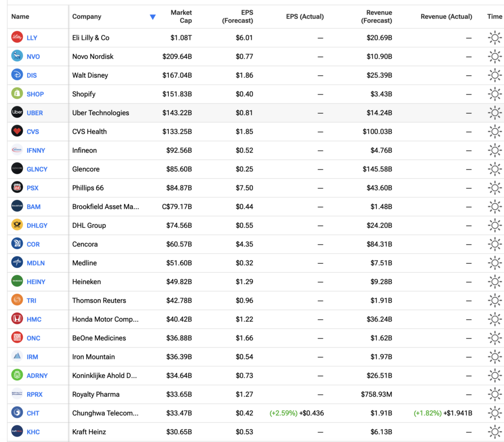Open the LLY ticker link
The image size is (504, 442).
point(32,37)
